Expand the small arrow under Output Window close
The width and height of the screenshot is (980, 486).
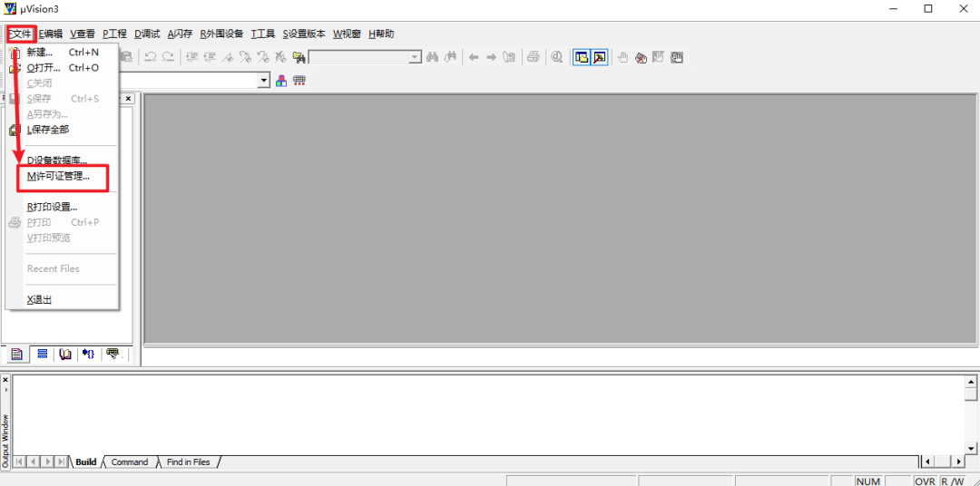[x=5, y=389]
